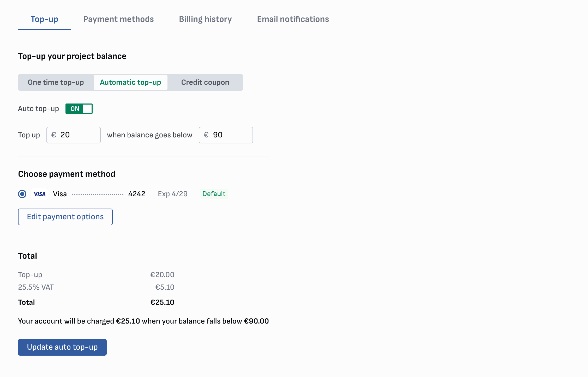Click the Visa card logo icon

click(x=39, y=194)
